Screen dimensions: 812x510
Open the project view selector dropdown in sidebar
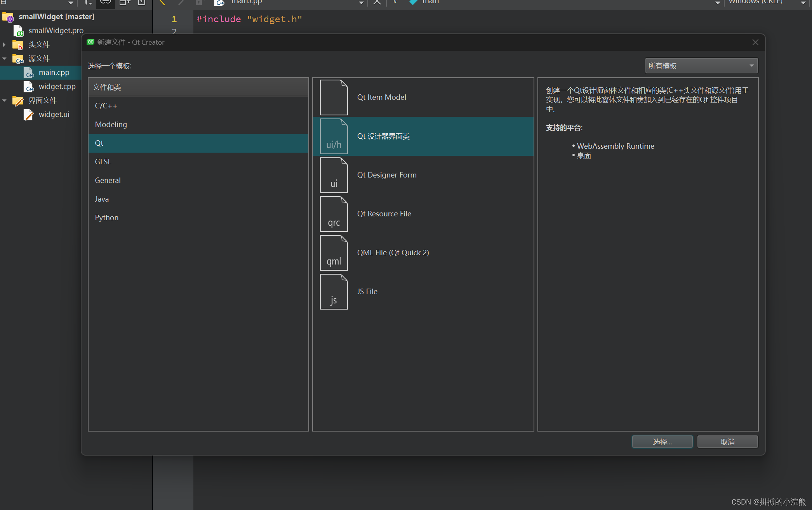click(x=71, y=3)
